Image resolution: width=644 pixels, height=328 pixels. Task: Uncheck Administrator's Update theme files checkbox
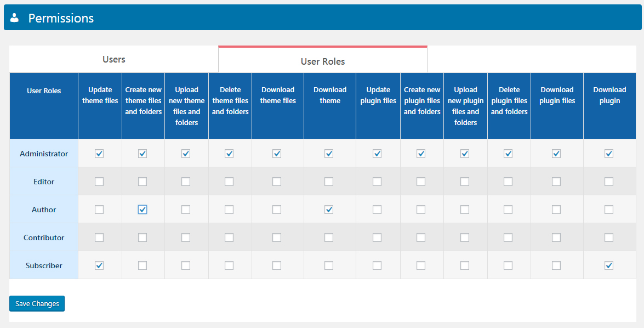click(99, 154)
